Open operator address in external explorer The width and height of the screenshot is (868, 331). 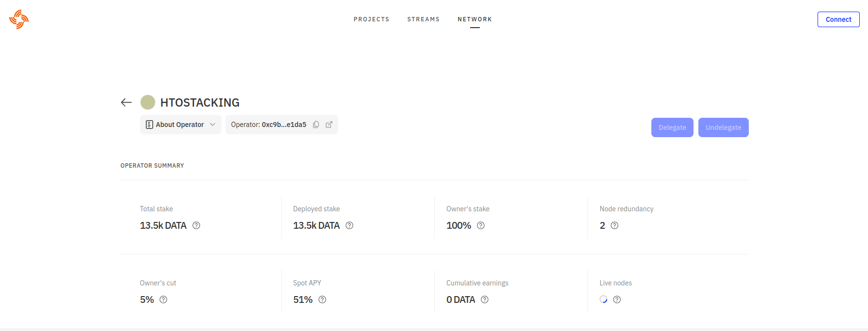click(329, 125)
